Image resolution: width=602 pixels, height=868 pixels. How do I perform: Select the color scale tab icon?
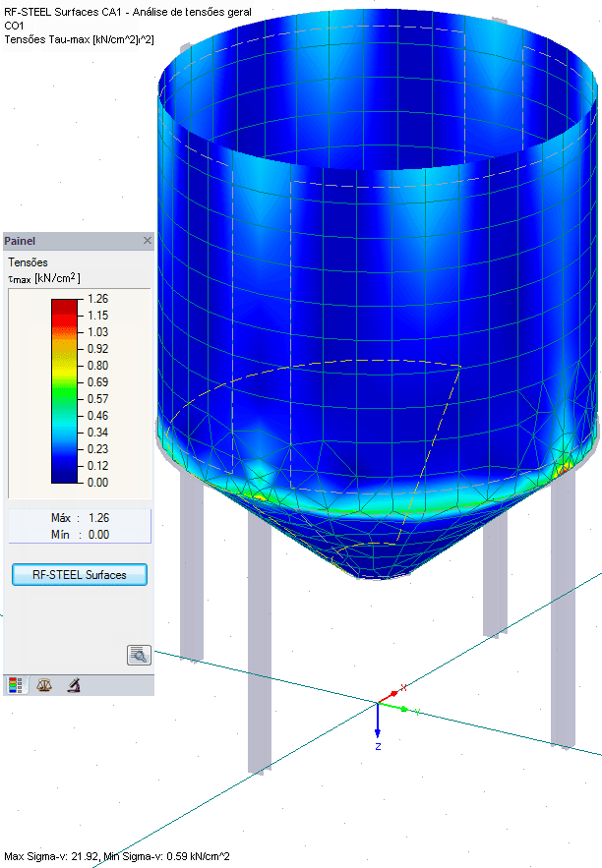(x=16, y=685)
